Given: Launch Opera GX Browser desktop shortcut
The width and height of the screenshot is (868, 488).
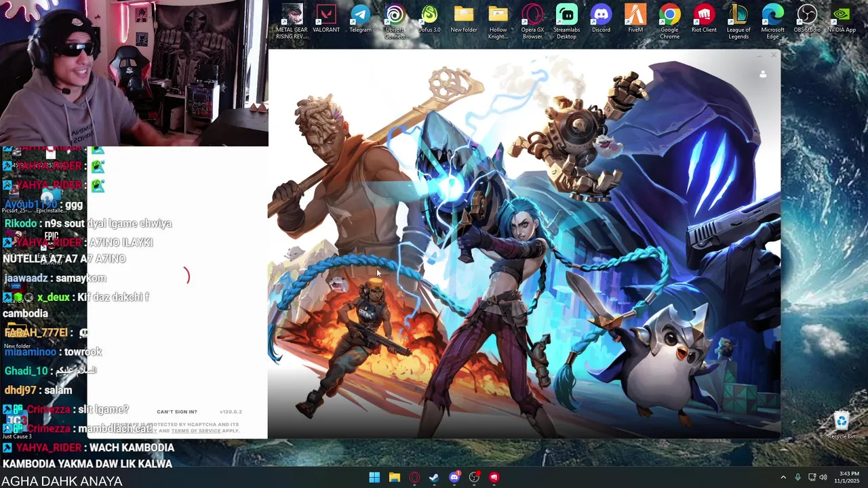Looking at the screenshot, I should coord(532,22).
